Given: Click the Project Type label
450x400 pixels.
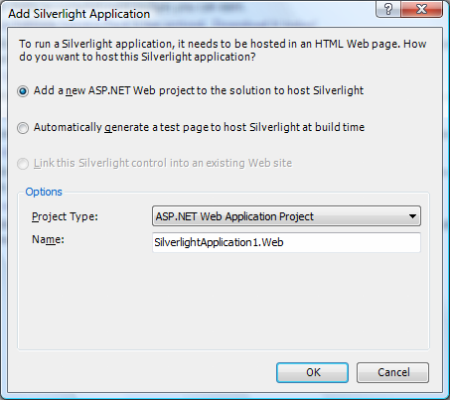Looking at the screenshot, I should coord(65,217).
